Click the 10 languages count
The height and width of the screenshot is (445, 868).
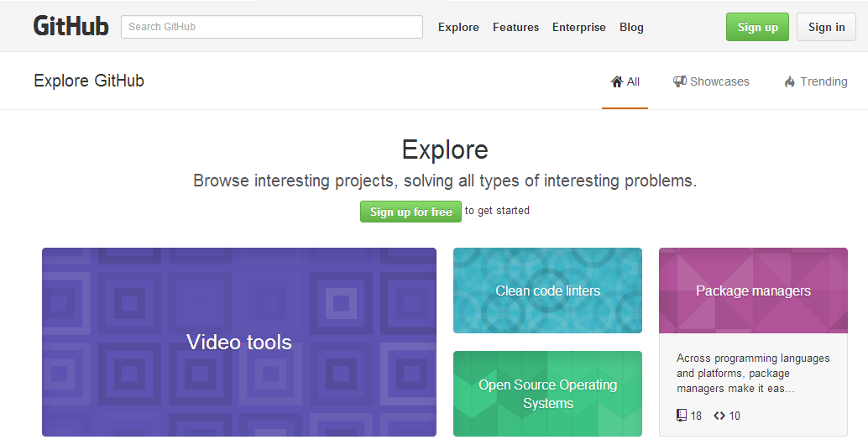tap(735, 416)
